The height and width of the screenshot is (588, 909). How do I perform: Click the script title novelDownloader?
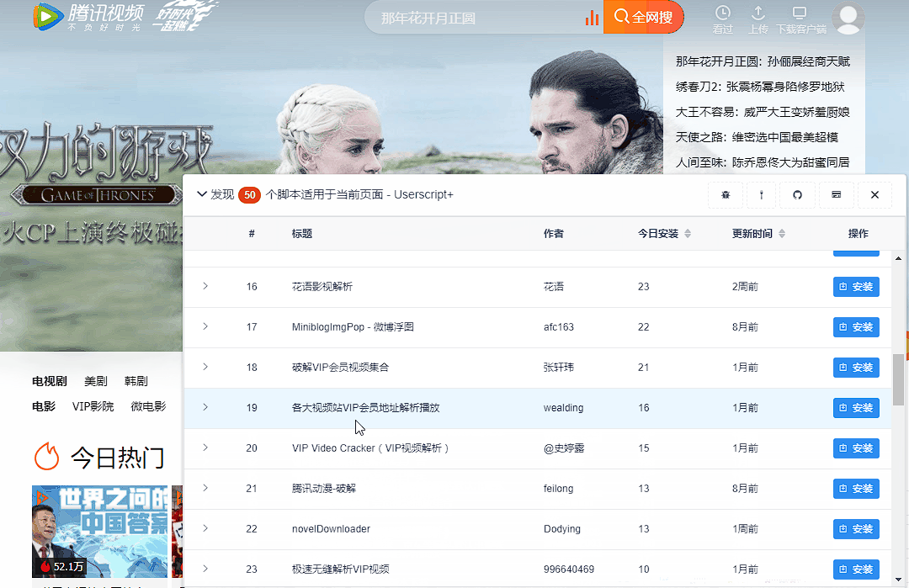(x=331, y=529)
